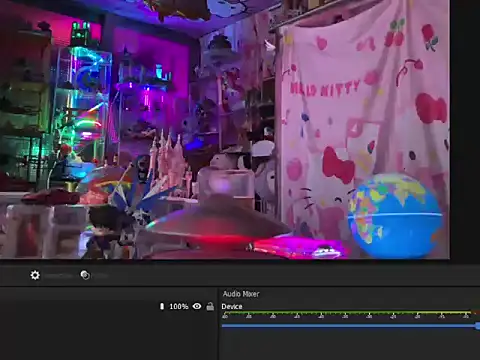Screen dimensions: 480x360
Task: Click the globe in the preview video
Action: (x=396, y=215)
